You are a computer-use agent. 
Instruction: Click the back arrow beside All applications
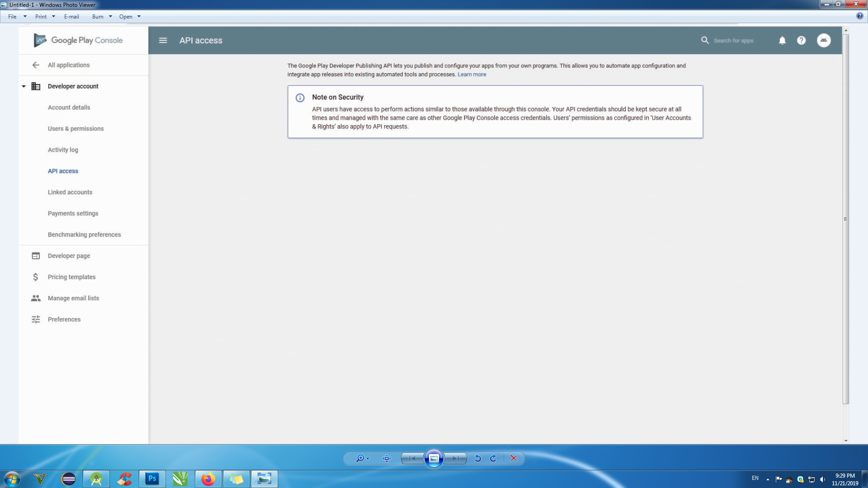point(36,65)
